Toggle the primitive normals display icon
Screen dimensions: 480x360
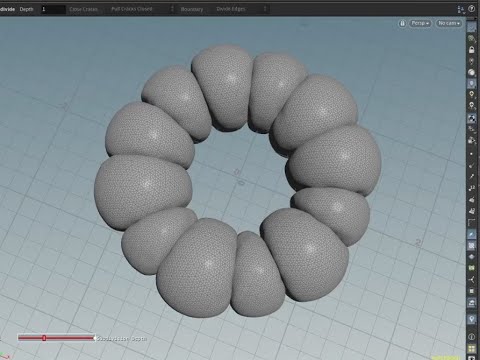[471, 200]
